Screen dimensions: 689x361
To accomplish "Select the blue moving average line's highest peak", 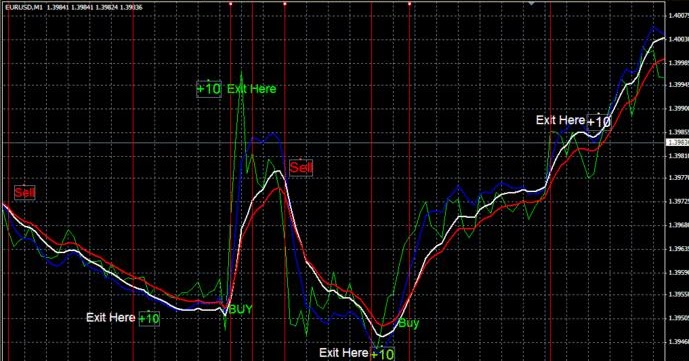I will (x=654, y=27).
